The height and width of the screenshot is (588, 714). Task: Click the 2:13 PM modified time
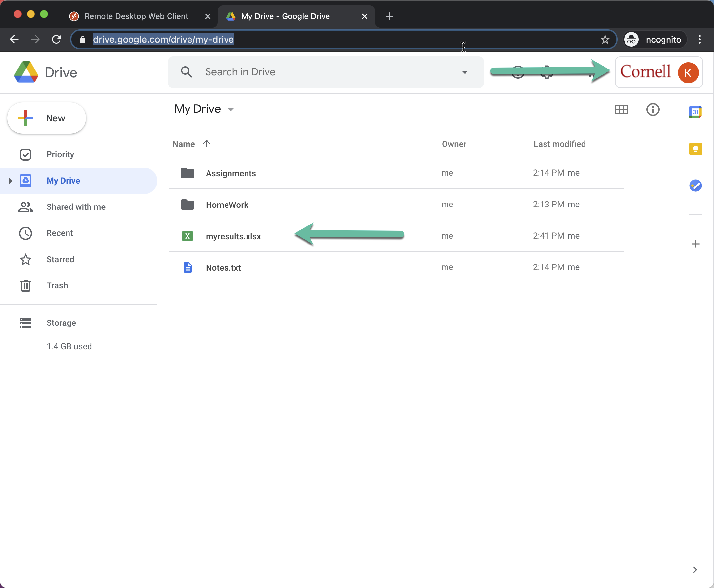(548, 204)
